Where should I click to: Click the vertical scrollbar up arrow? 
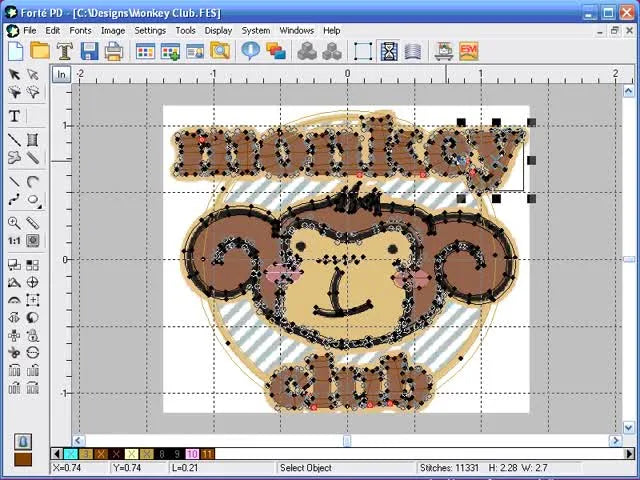[629, 91]
